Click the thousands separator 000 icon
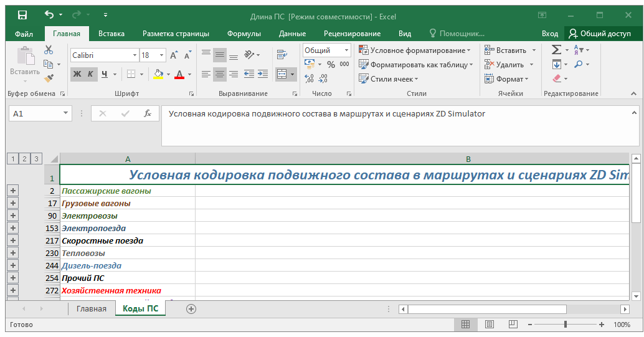644x337 pixels. coord(344,65)
